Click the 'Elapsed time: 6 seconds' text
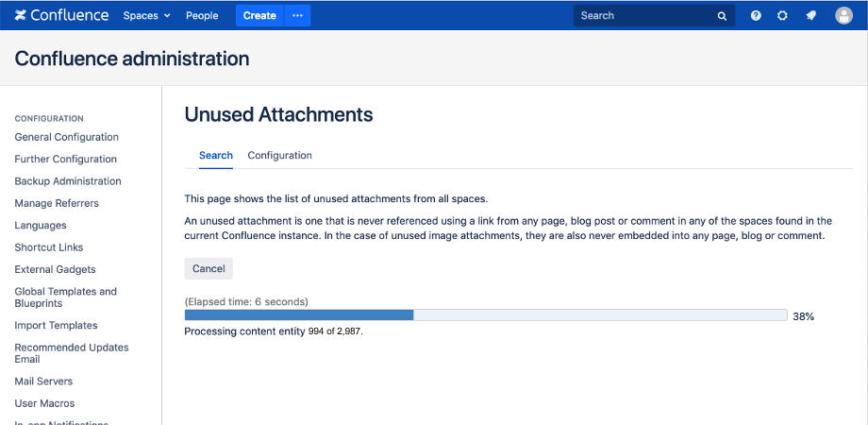 pos(246,302)
